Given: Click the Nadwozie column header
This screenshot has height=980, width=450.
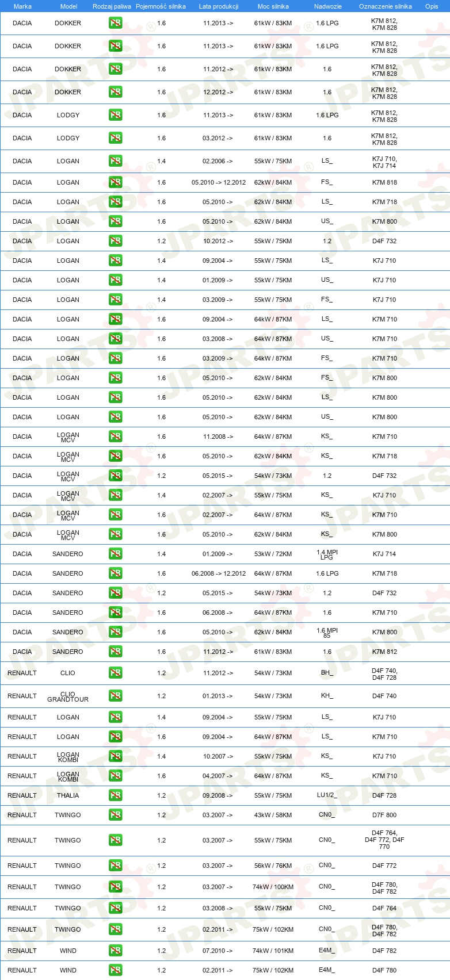Looking at the screenshot, I should click(x=328, y=6).
